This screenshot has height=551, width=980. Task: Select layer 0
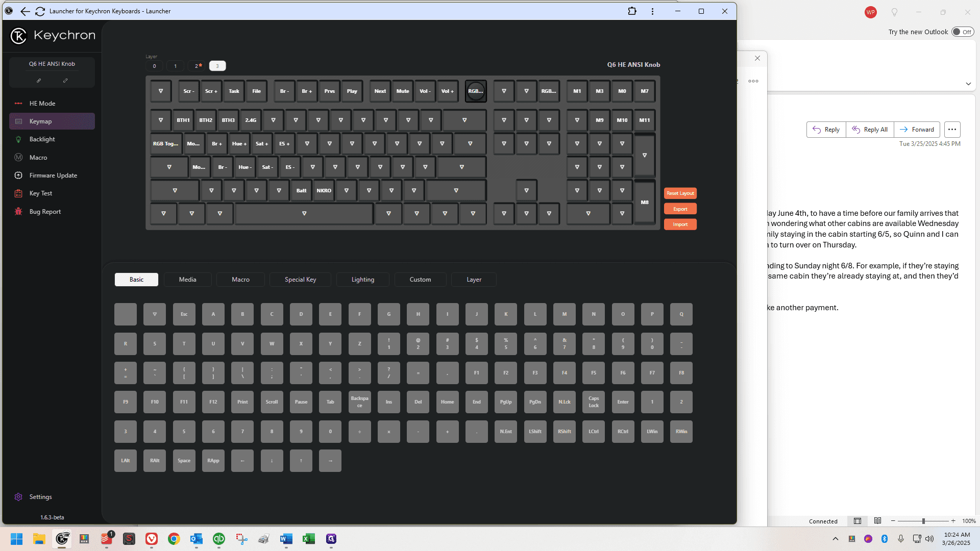[x=154, y=66]
